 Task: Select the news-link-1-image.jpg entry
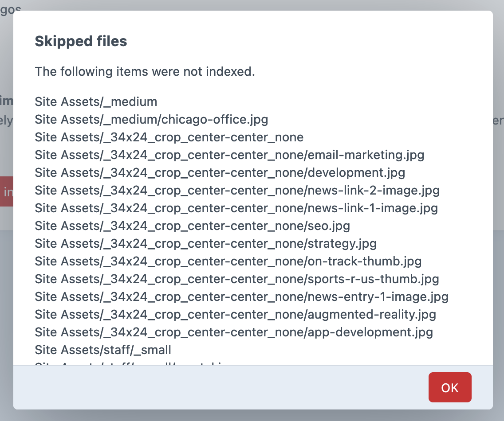click(236, 208)
